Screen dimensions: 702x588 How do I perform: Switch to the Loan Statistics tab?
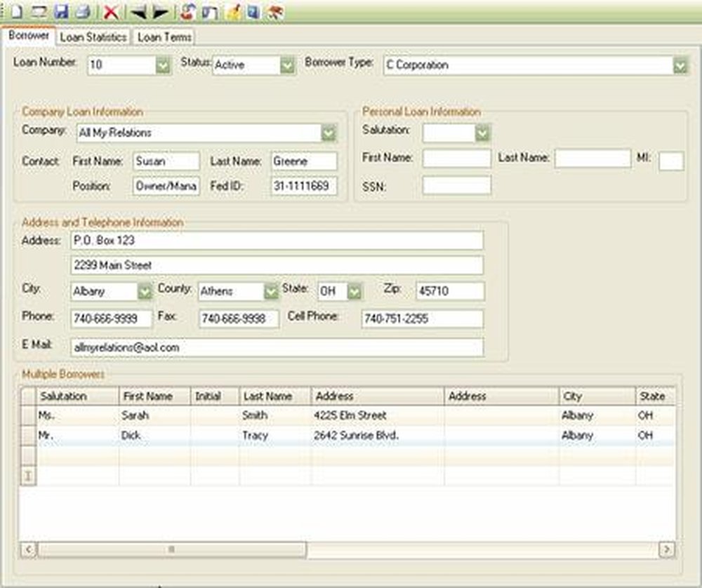click(95, 37)
